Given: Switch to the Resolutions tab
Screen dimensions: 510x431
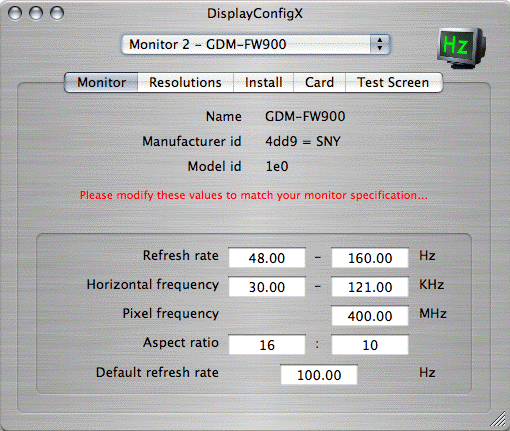Looking at the screenshot, I should click(185, 82).
